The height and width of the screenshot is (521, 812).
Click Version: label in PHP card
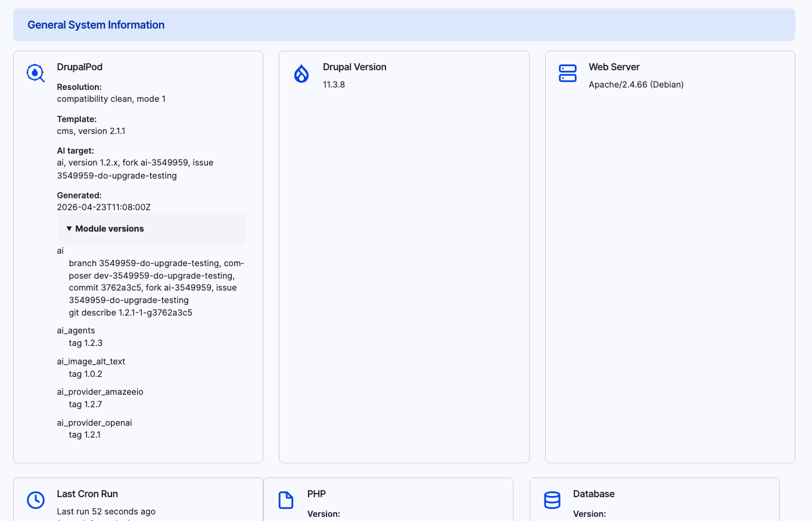[323, 514]
